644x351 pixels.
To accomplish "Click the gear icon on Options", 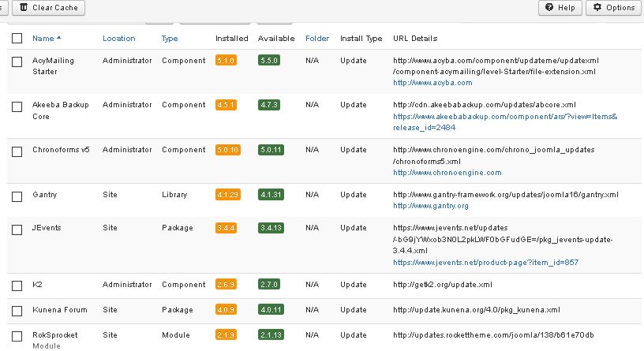I will (597, 7).
